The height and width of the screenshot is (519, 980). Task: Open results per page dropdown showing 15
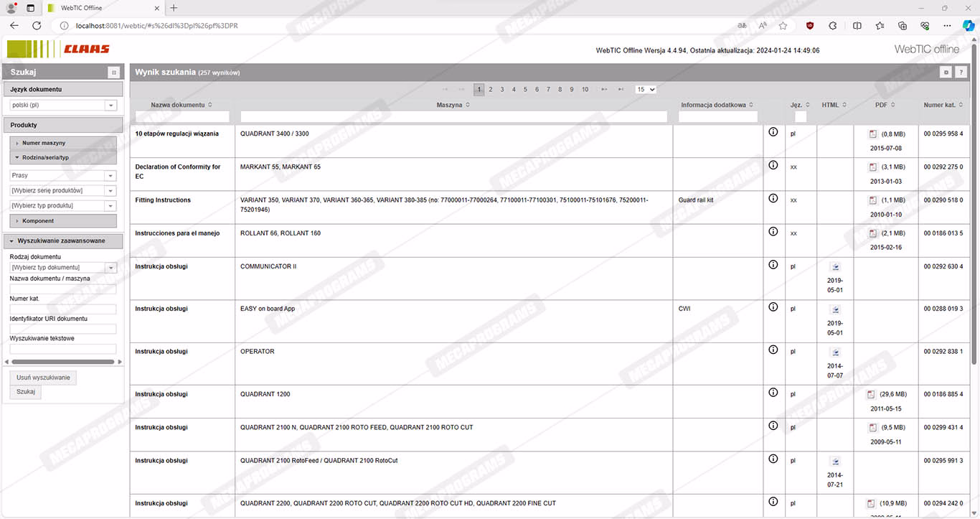click(x=645, y=90)
